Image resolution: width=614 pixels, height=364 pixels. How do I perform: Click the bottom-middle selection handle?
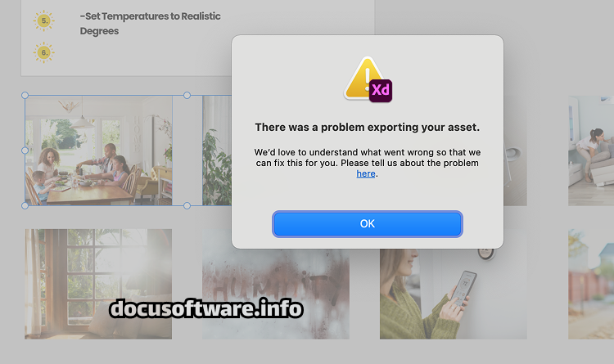[187, 205]
